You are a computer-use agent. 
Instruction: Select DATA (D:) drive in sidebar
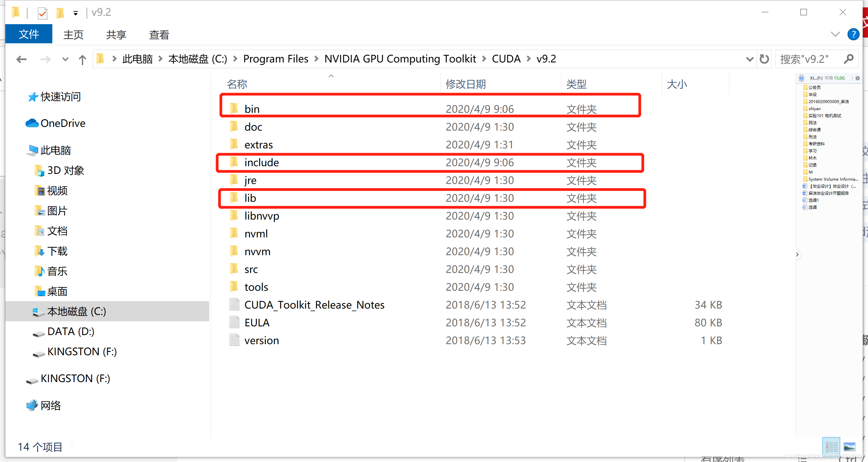tap(70, 331)
